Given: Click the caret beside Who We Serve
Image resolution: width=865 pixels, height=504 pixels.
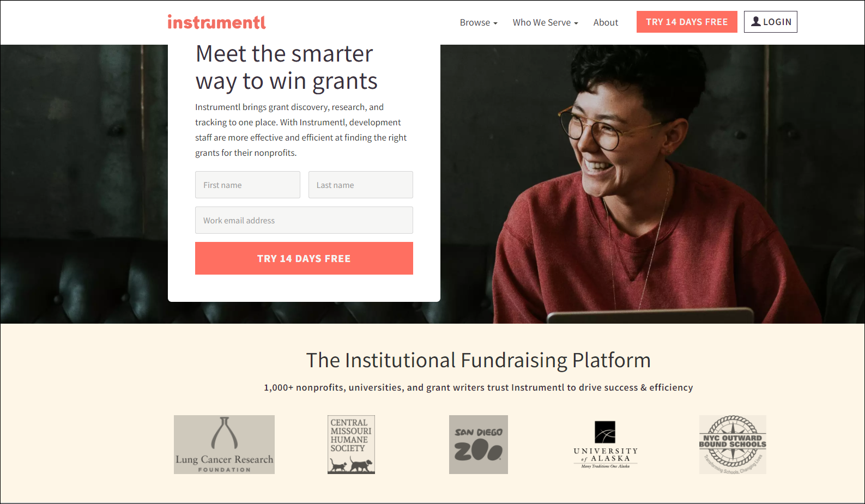Looking at the screenshot, I should [576, 23].
